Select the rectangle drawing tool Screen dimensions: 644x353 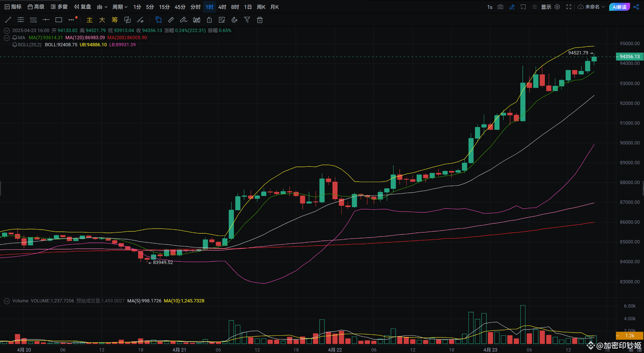point(59,20)
